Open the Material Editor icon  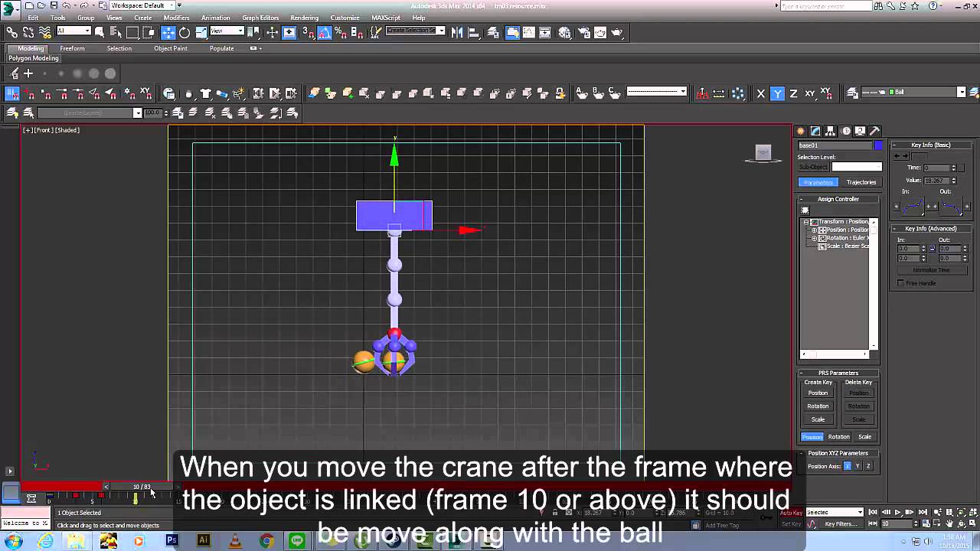[x=565, y=32]
